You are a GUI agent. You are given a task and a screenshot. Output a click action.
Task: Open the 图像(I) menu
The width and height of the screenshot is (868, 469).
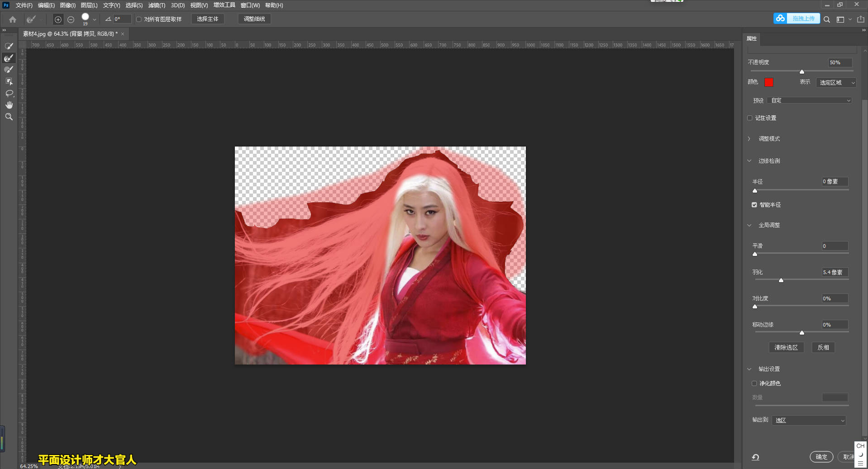click(x=67, y=5)
